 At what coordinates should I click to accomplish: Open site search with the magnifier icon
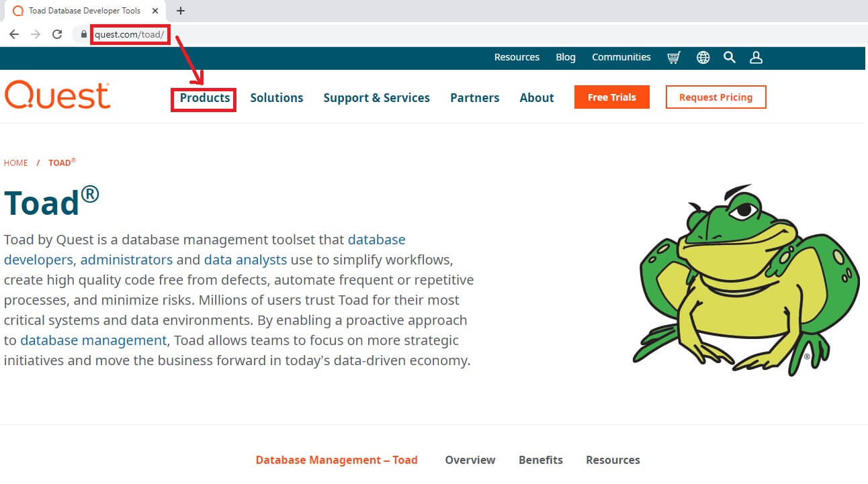(730, 58)
